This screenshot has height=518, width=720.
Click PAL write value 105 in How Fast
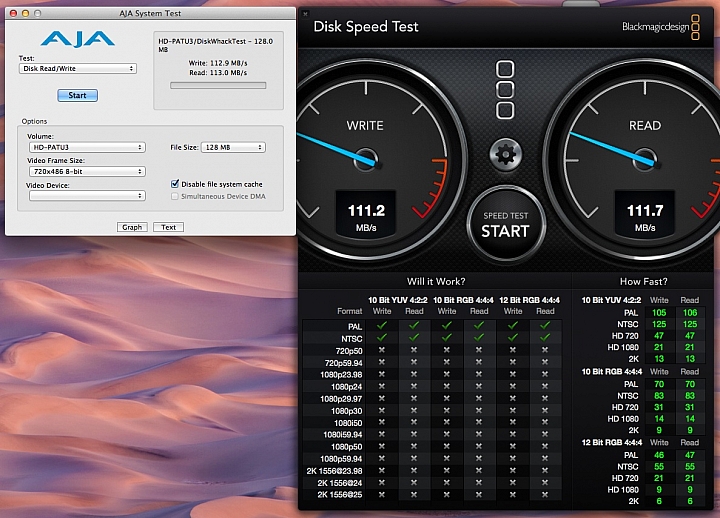659,313
